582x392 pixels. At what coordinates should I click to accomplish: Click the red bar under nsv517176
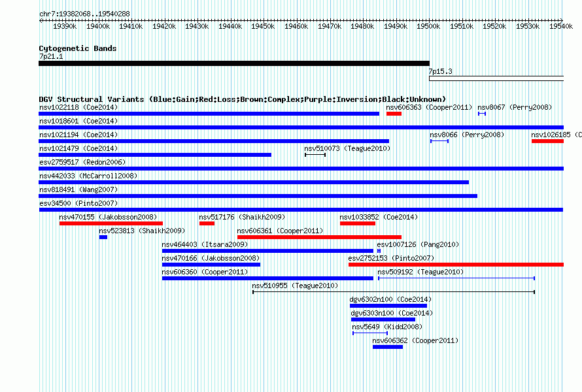[x=207, y=223]
